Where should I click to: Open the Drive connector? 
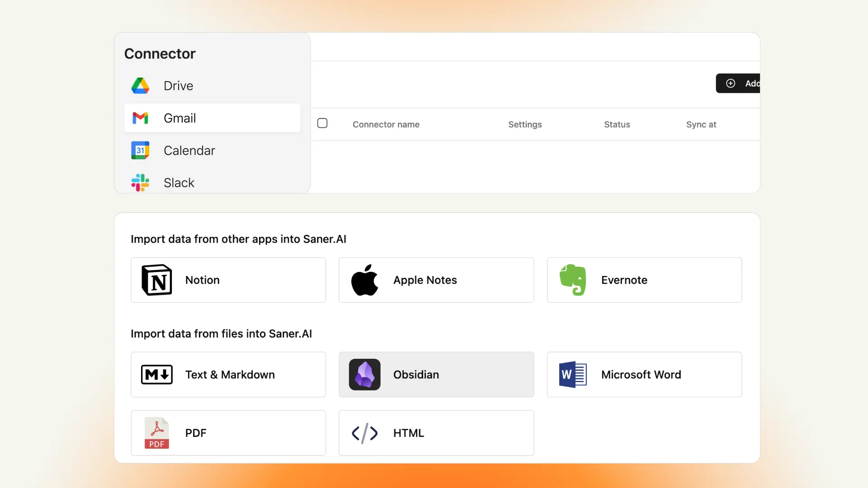212,86
